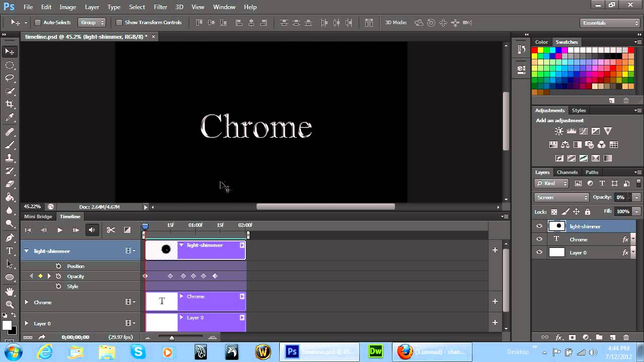Open the Screen blend mode dropdown
The height and width of the screenshot is (362, 644).
point(561,197)
